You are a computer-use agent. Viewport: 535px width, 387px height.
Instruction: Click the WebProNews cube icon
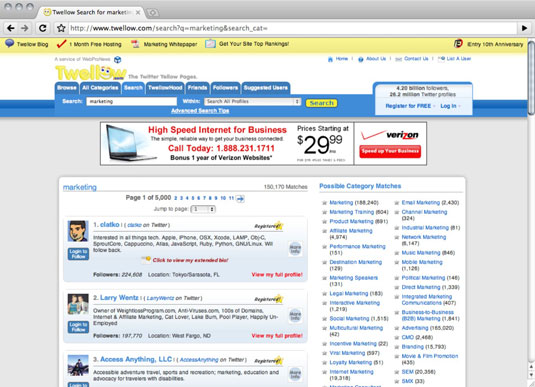117,60
